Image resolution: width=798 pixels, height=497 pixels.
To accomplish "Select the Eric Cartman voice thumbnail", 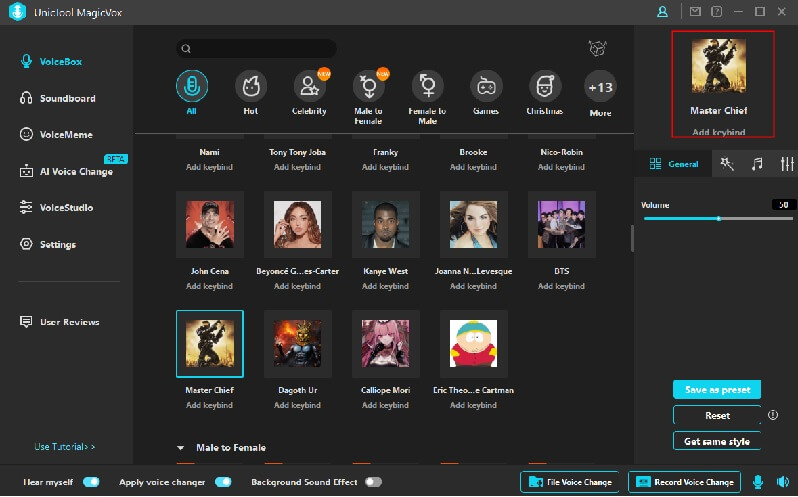I will (x=474, y=344).
